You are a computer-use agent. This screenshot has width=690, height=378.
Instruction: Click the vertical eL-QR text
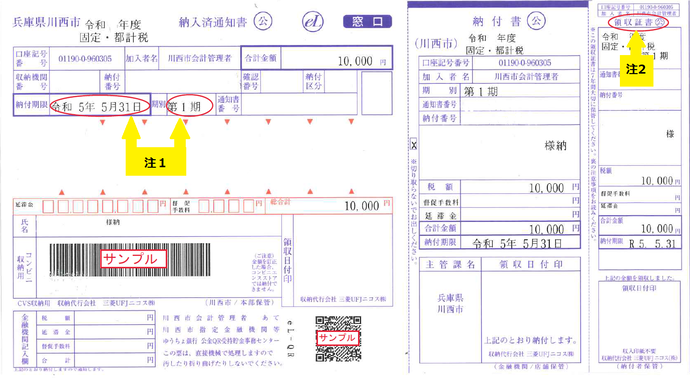coord(290,338)
